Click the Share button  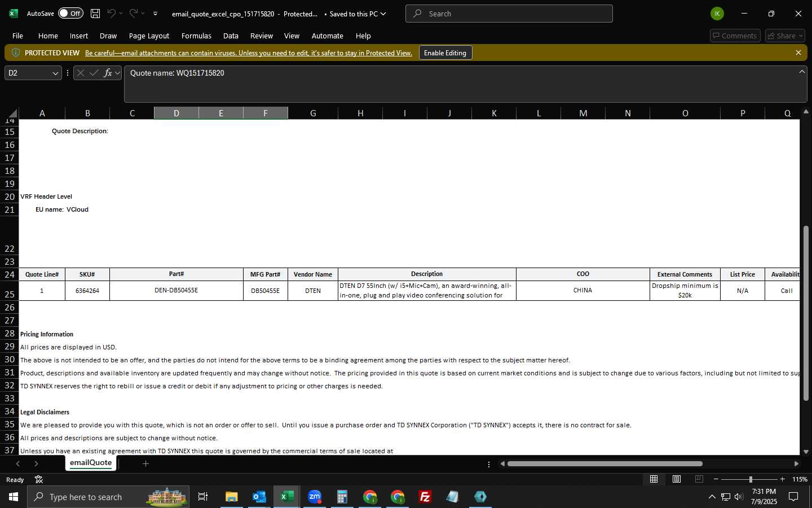(x=785, y=36)
